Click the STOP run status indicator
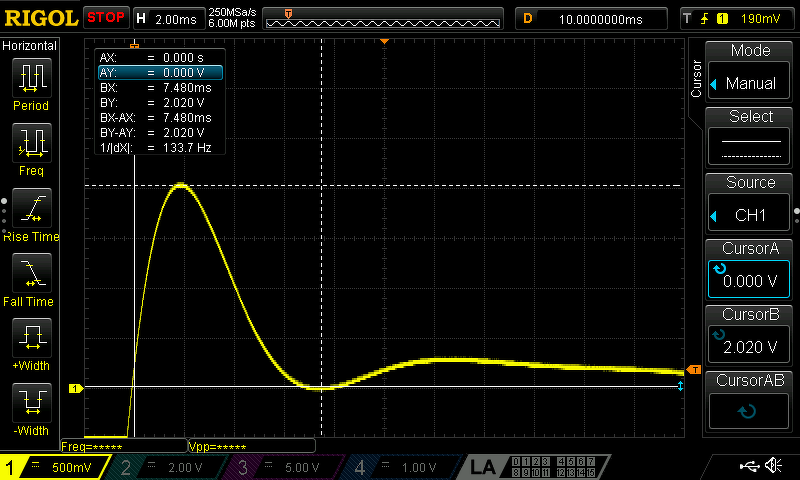Image resolution: width=800 pixels, height=480 pixels. click(x=106, y=18)
